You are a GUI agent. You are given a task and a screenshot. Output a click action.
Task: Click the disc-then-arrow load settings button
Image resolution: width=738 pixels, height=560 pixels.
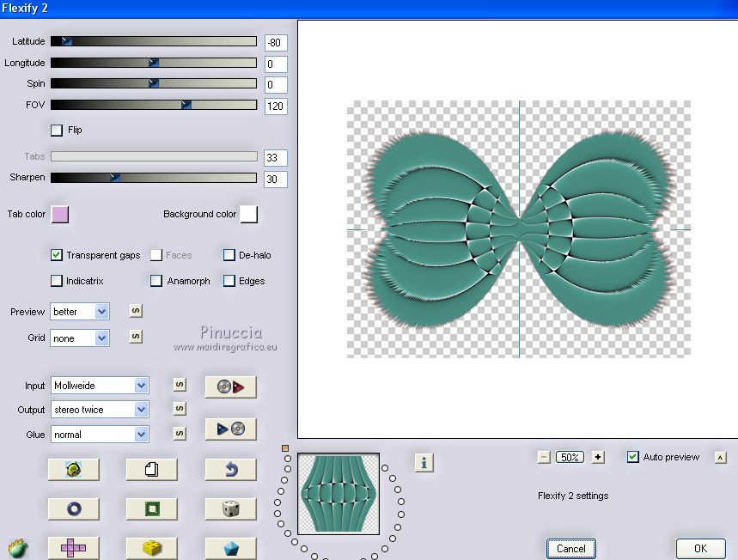[x=230, y=387]
